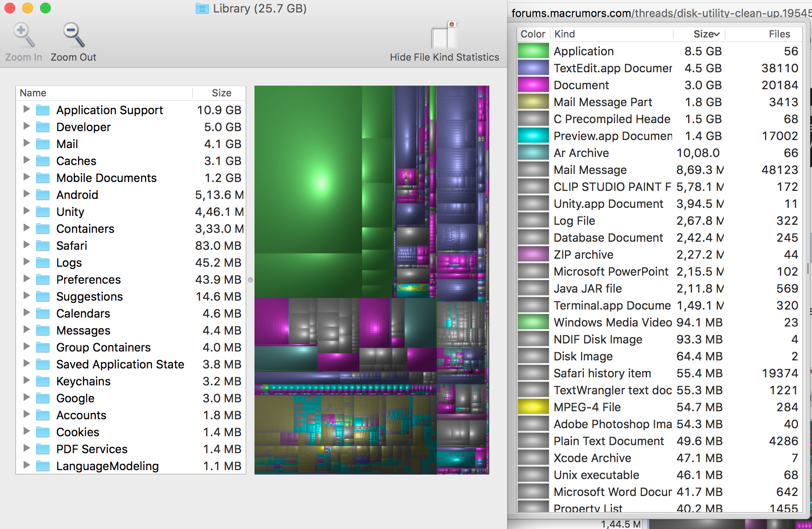Viewport: 812px width, 529px height.
Task: Expand the Mobile Documents folder
Action: click(26, 177)
